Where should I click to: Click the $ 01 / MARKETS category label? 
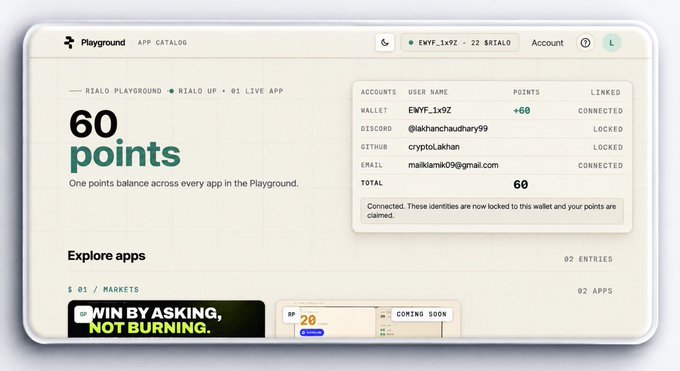(x=103, y=289)
